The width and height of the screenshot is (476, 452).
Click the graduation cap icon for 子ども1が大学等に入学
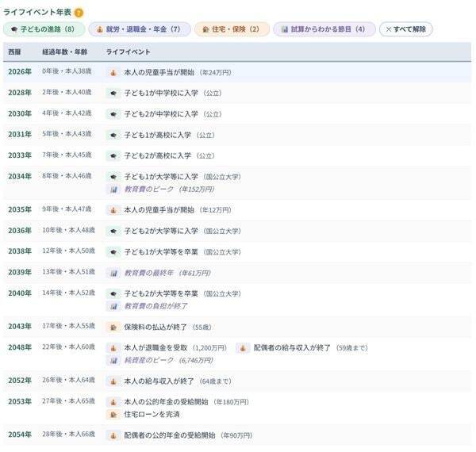(113, 177)
